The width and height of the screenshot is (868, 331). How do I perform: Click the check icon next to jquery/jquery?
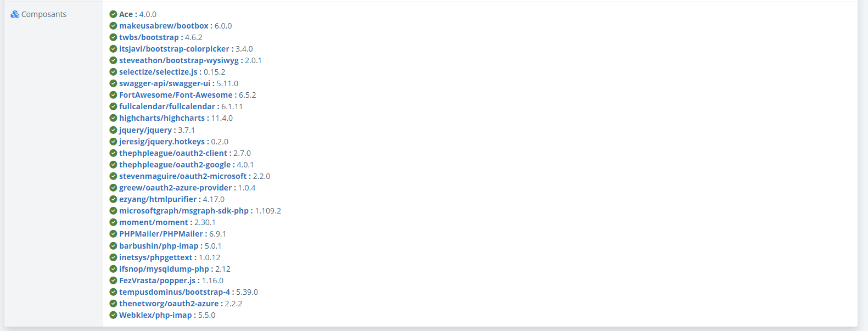pos(113,130)
